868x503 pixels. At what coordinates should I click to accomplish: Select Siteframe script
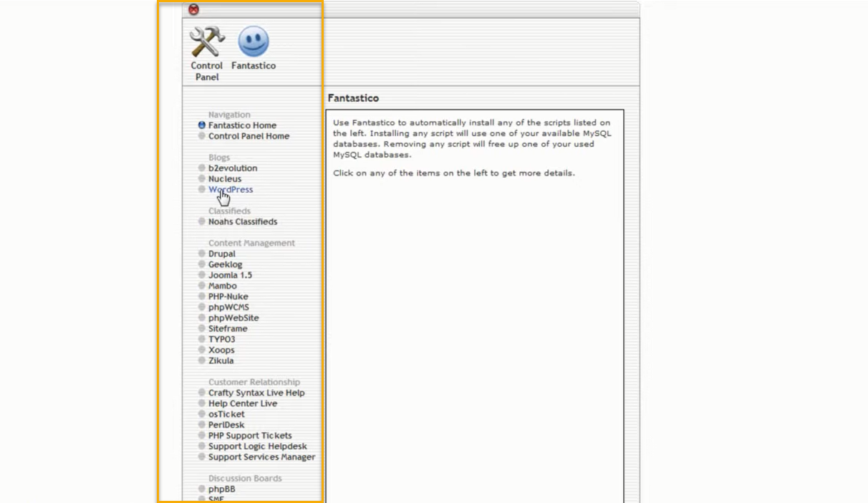(x=228, y=329)
